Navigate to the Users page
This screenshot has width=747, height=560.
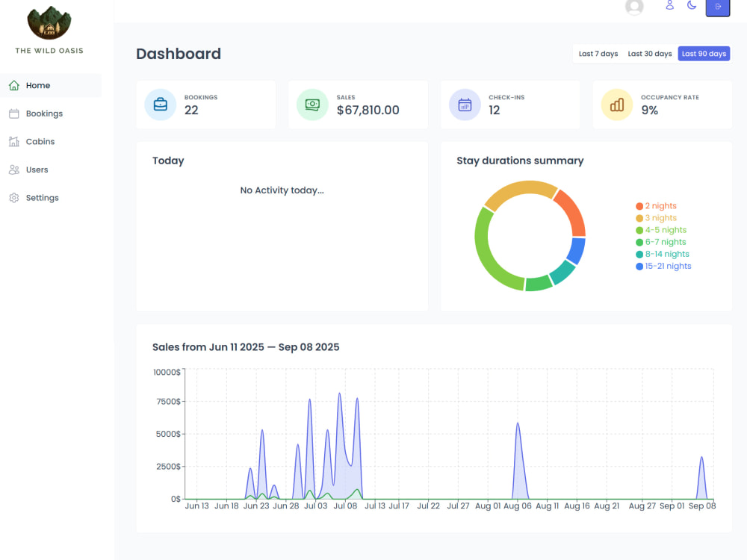51,169
